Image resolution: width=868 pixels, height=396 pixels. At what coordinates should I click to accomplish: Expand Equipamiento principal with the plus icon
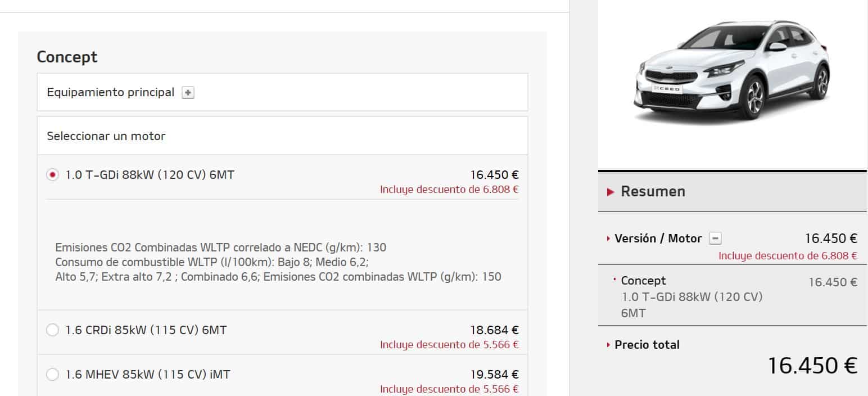pos(188,93)
